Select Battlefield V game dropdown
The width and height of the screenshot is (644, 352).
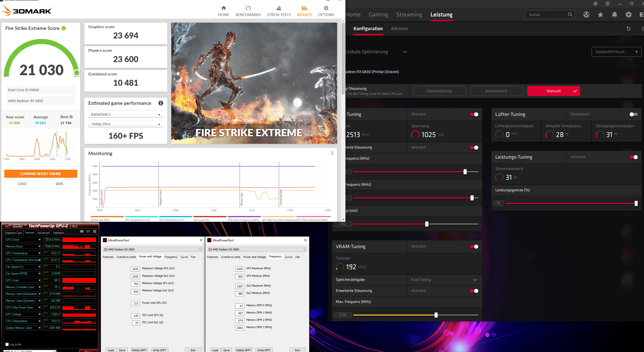coord(126,114)
